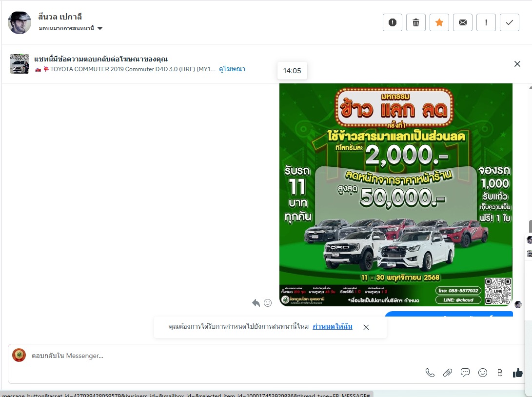Click the แชทนี้มีข้อความตอบกลับต่อโฆษณาของคุณ banner heading
The height and width of the screenshot is (397, 532).
point(101,59)
